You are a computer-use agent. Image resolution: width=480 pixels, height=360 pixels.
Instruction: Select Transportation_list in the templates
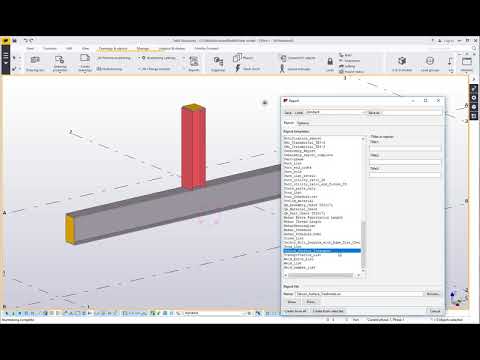[x=302, y=255]
